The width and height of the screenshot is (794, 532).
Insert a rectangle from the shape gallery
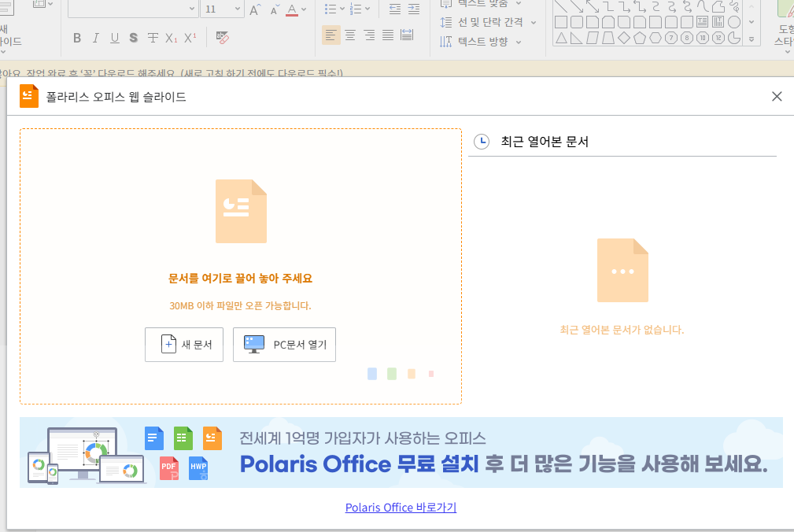click(560, 22)
